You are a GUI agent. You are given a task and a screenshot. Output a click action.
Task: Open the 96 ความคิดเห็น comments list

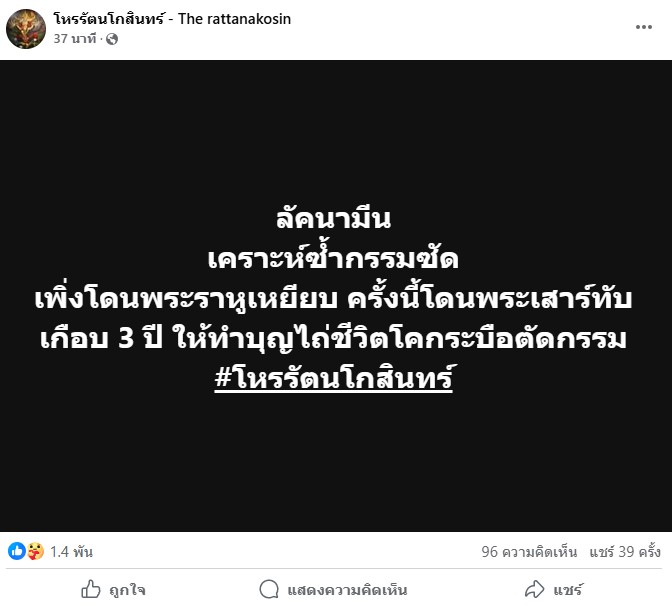(529, 552)
